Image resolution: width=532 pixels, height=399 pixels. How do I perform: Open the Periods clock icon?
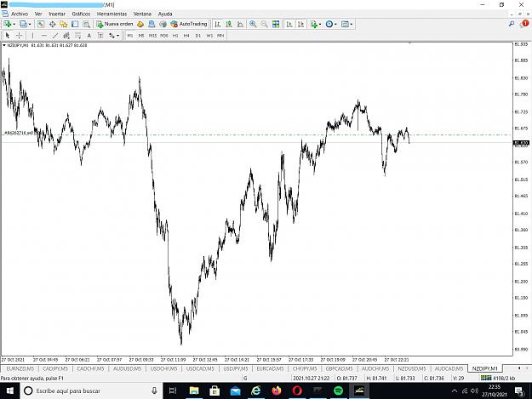[329, 24]
